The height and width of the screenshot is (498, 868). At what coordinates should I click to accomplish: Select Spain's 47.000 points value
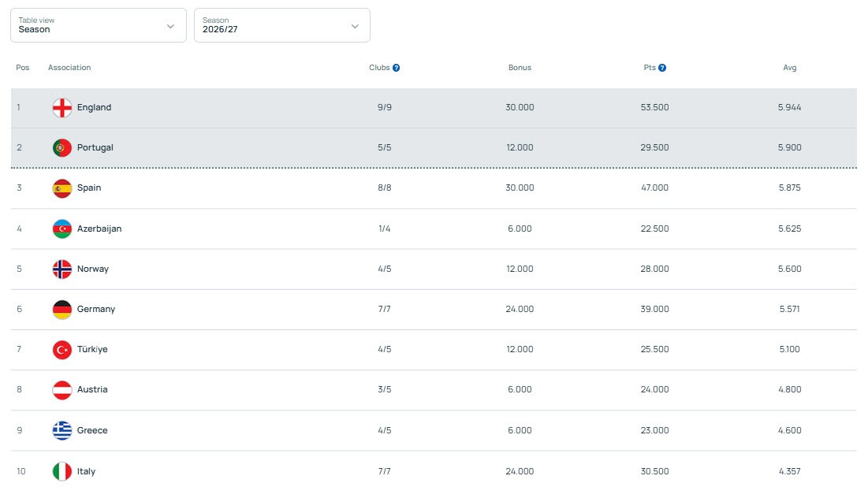point(655,188)
